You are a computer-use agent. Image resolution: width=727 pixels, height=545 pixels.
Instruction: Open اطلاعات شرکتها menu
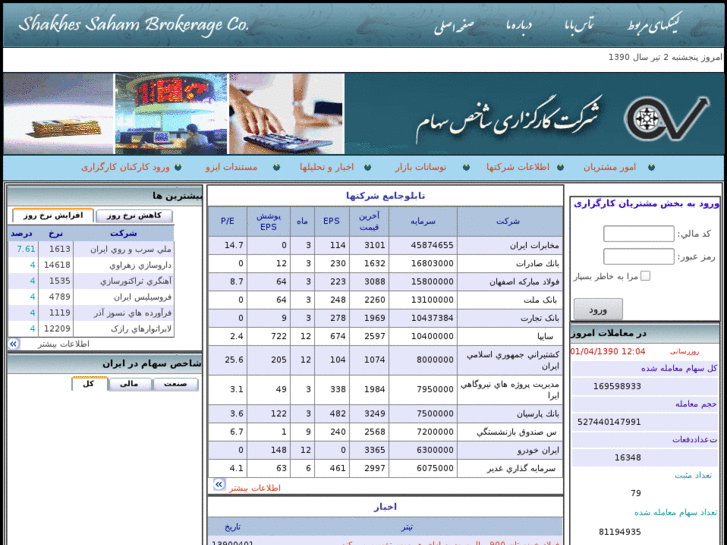tap(518, 167)
